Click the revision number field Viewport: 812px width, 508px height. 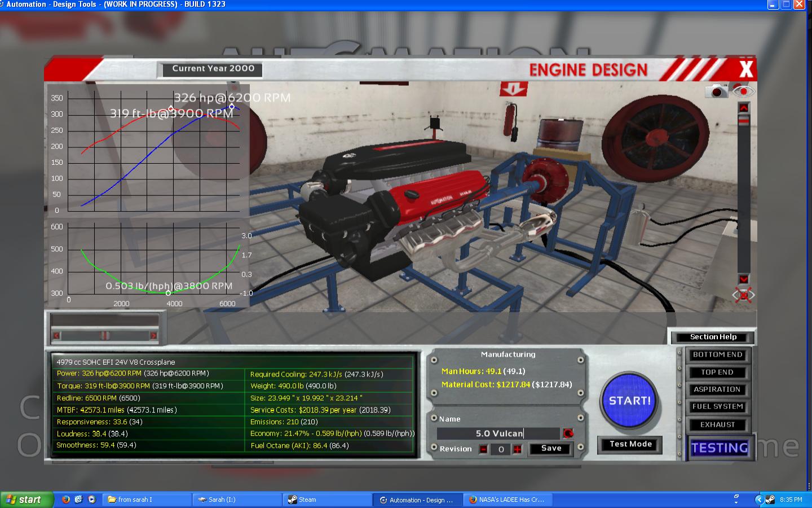pos(501,449)
